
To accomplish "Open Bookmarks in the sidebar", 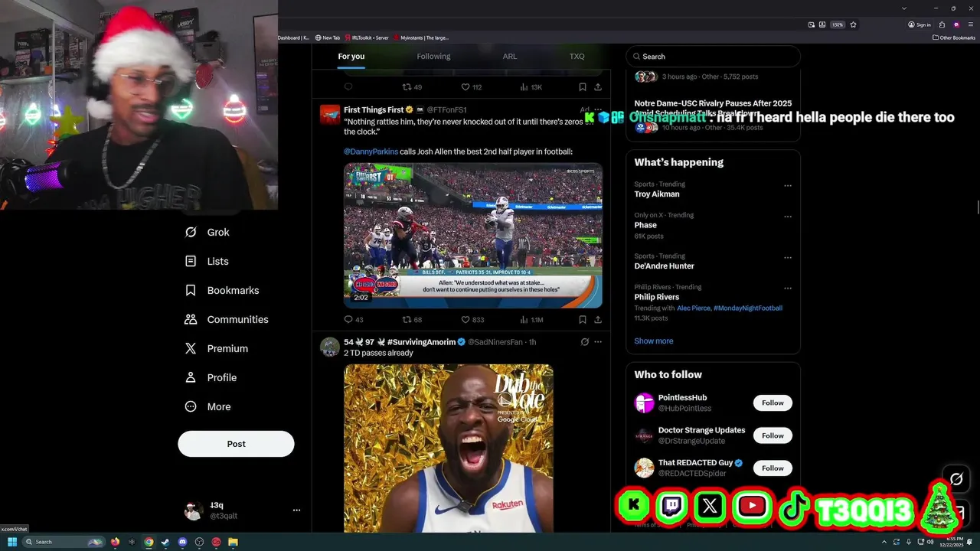I will point(222,290).
